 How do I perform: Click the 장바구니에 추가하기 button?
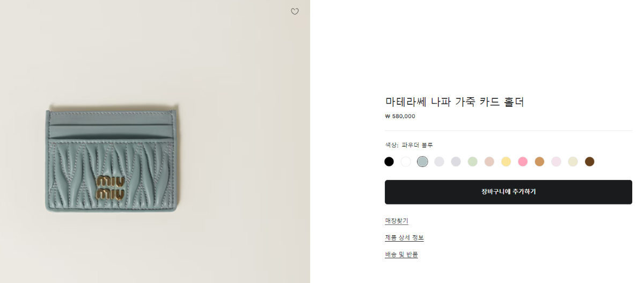pos(508,192)
